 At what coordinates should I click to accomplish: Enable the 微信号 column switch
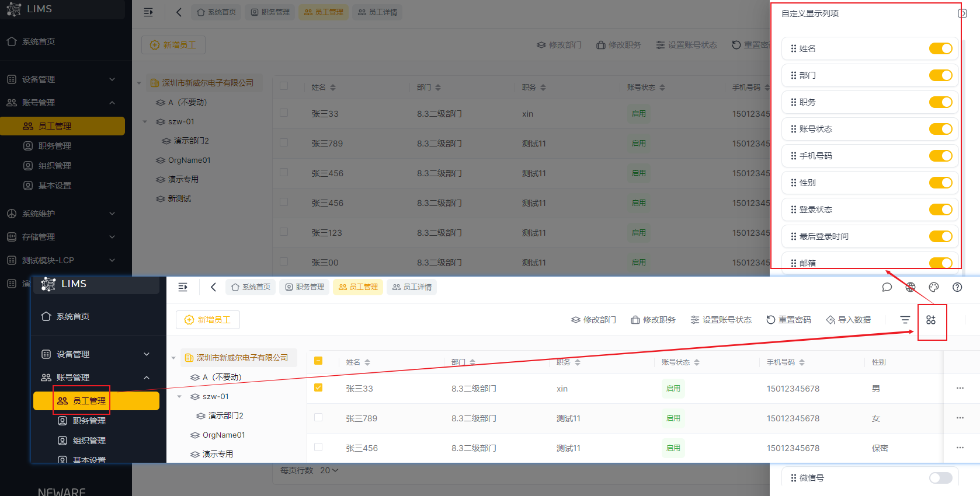tap(940, 478)
